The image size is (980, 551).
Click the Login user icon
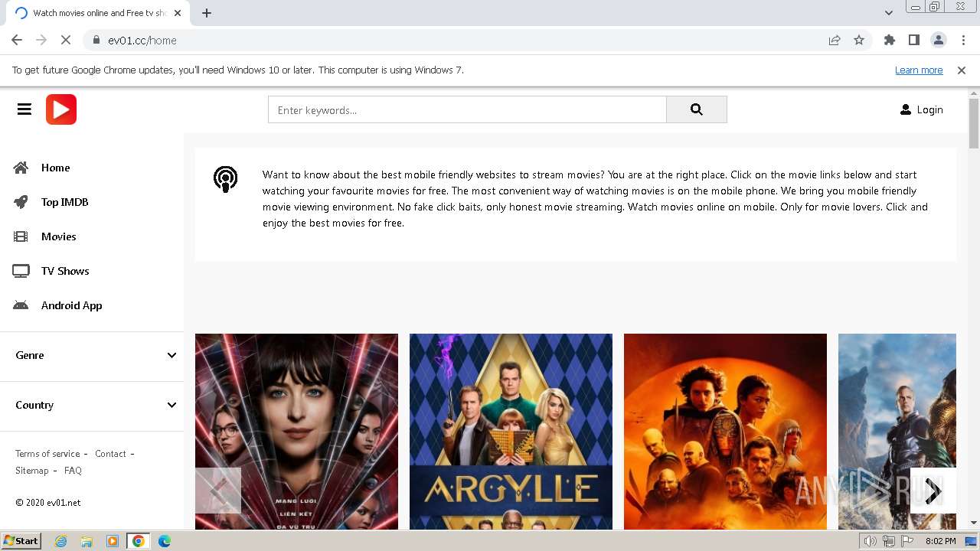tap(906, 109)
